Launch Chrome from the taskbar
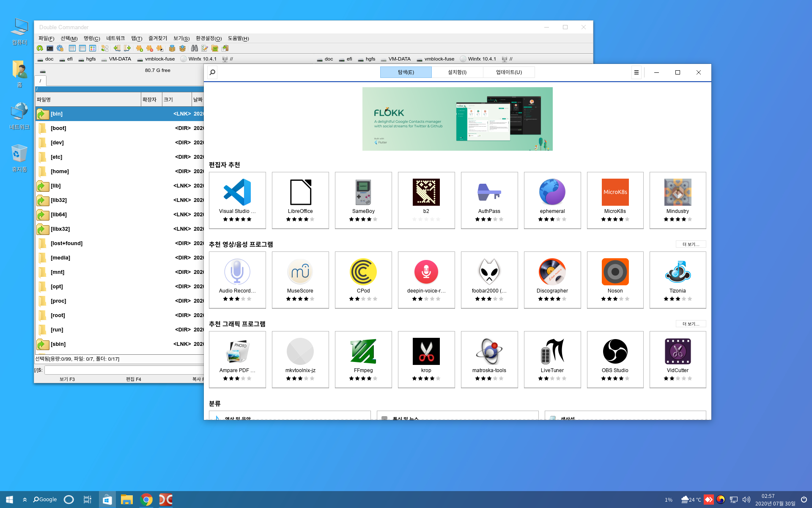Image resolution: width=812 pixels, height=508 pixels. pos(146,500)
